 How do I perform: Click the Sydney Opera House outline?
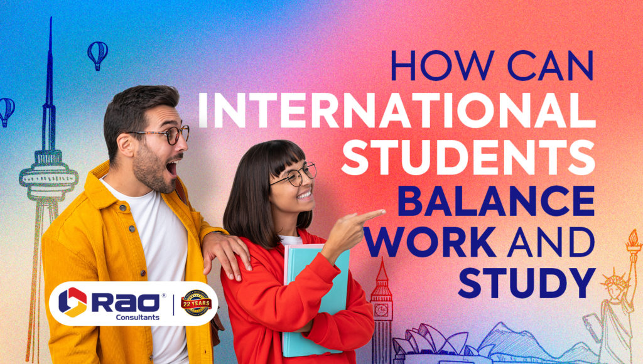[x=433, y=342]
